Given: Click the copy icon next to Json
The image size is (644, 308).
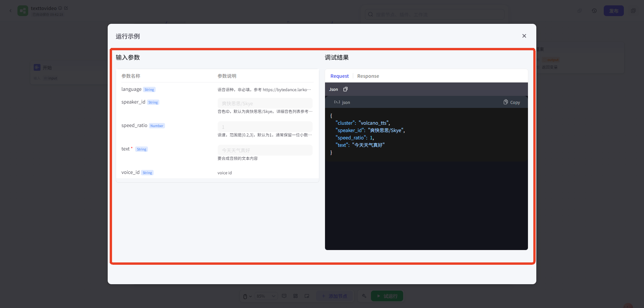Looking at the screenshot, I should coord(345,89).
